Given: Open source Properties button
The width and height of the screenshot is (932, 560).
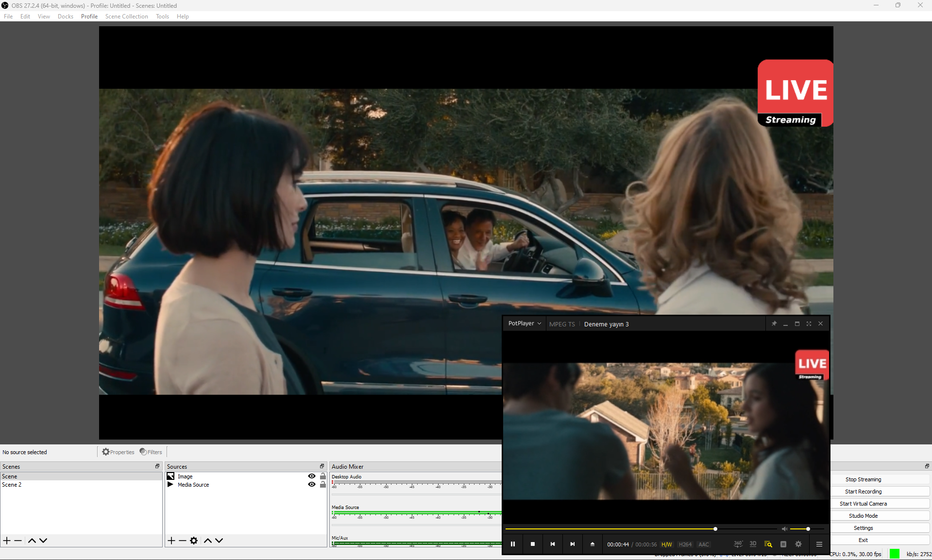Looking at the screenshot, I should (x=118, y=452).
